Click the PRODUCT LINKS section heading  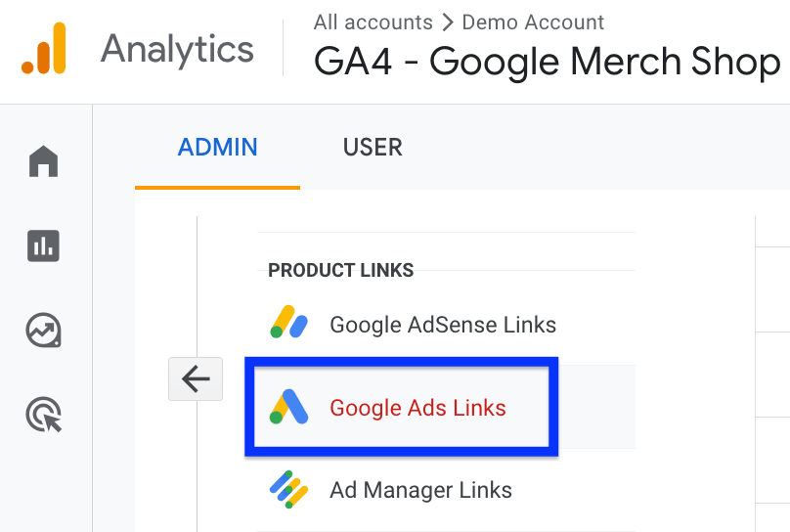click(x=340, y=270)
